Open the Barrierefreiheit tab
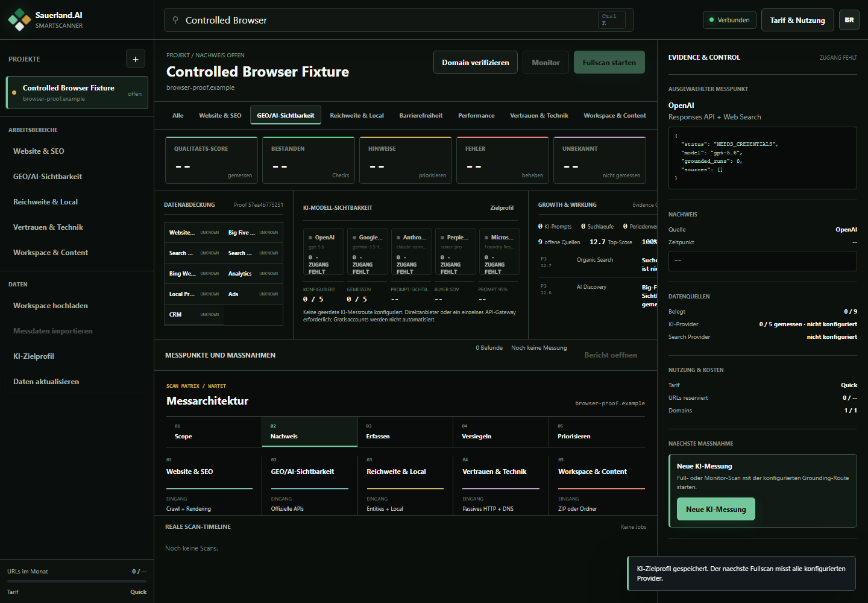868x603 pixels. pos(421,115)
